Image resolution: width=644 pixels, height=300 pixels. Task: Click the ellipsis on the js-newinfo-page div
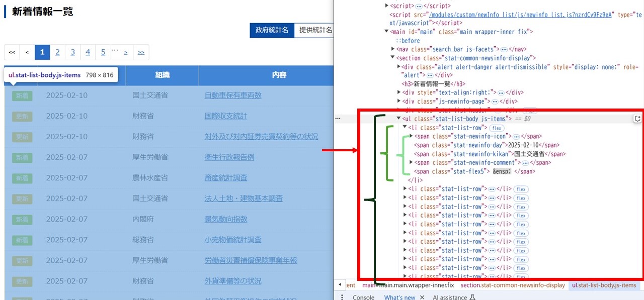(495, 101)
